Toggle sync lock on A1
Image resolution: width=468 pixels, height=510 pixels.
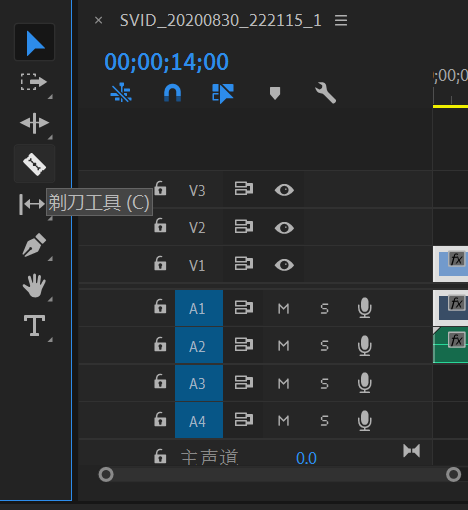point(244,307)
